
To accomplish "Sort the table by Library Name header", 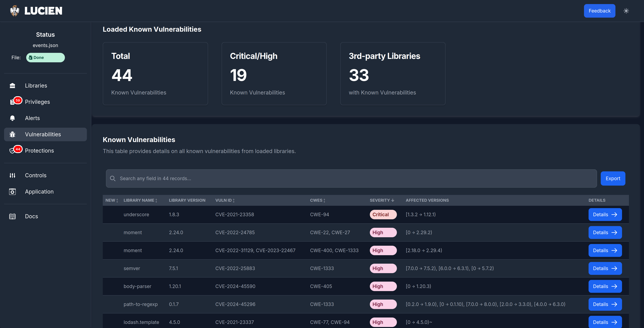I will coord(140,200).
